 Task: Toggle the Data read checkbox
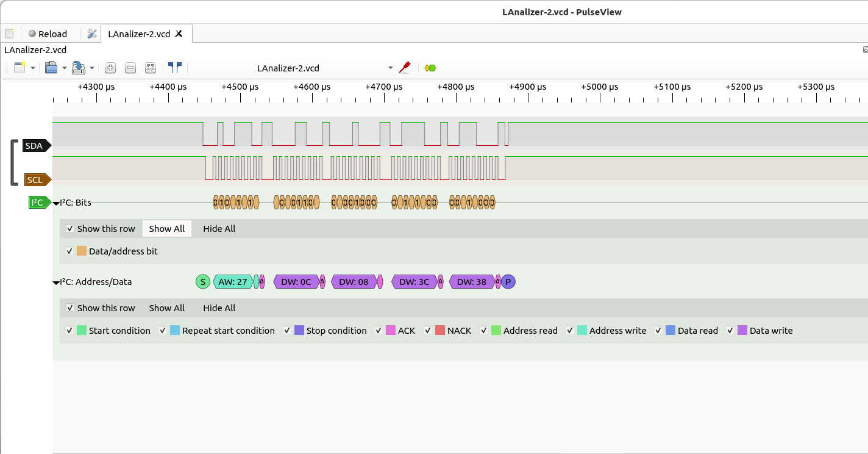tap(658, 331)
